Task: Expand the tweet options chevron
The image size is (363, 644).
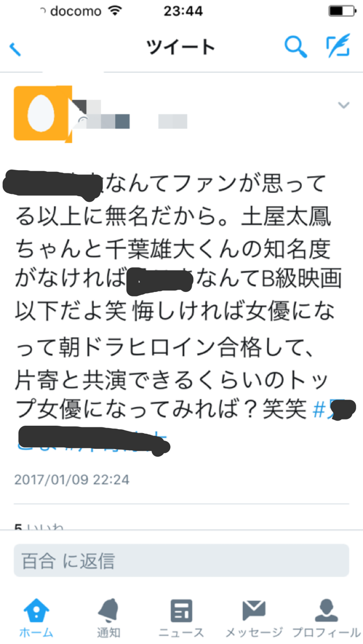Action: point(343,105)
